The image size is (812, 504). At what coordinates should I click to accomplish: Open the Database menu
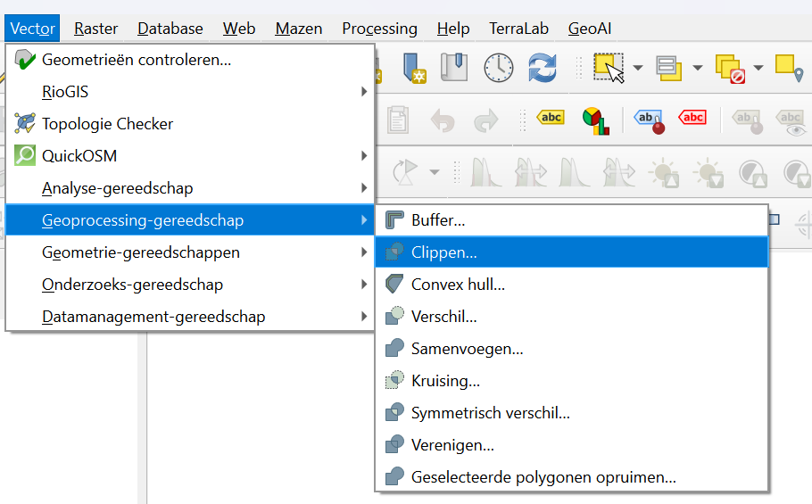[170, 29]
